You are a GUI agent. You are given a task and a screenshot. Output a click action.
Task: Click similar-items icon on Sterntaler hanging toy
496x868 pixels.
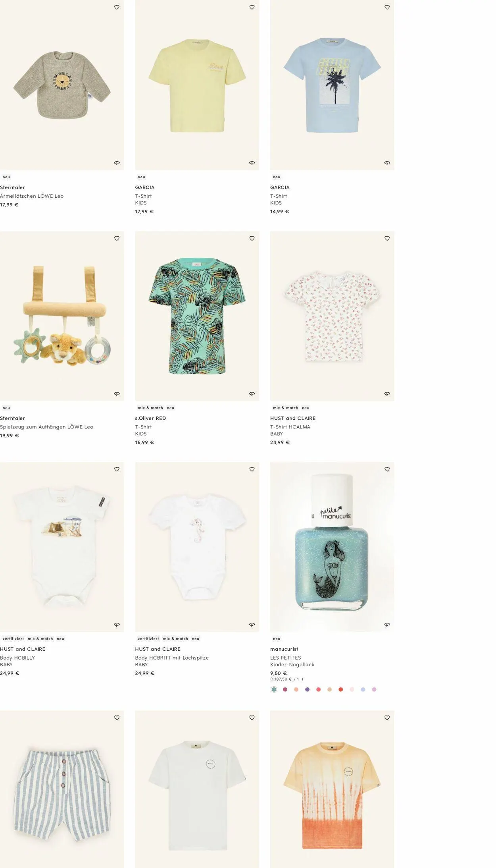pyautogui.click(x=117, y=394)
